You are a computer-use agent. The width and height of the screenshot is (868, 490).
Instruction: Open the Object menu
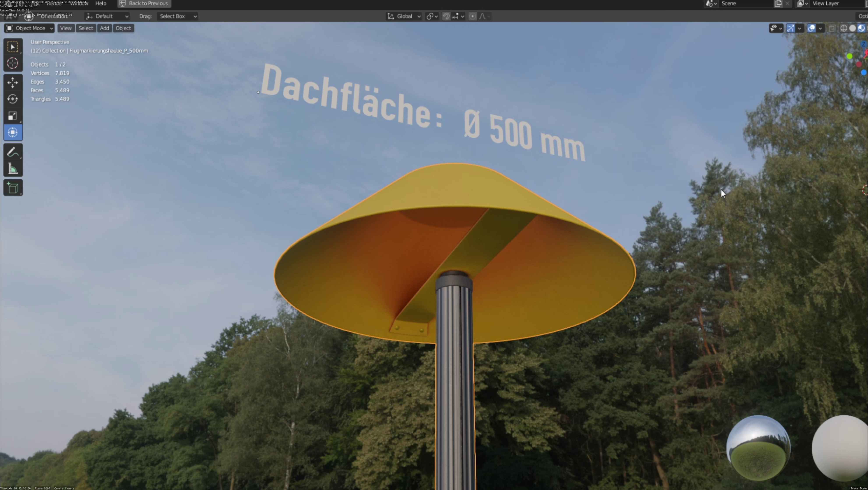click(x=123, y=28)
